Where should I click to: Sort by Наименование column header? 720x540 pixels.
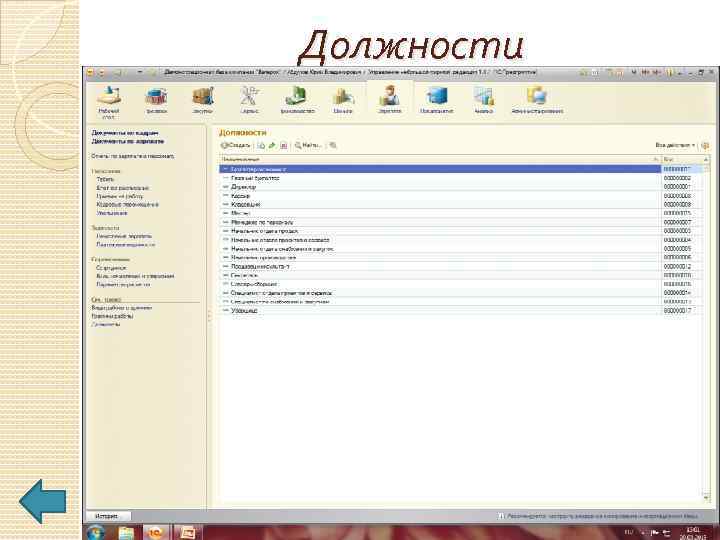tap(440, 159)
